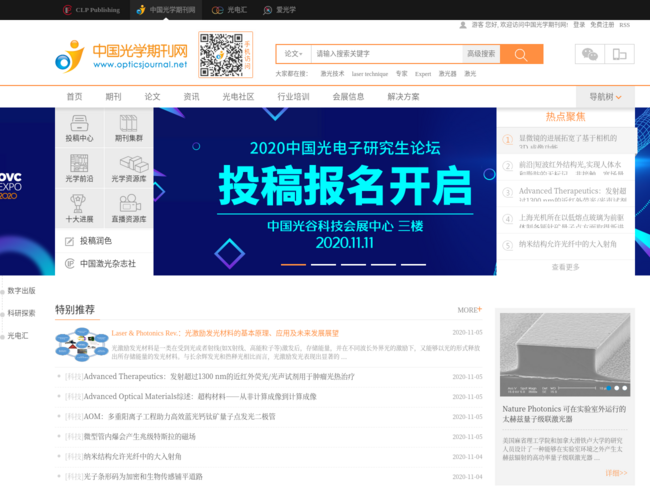Select the second banner slide indicator

tap(323, 265)
